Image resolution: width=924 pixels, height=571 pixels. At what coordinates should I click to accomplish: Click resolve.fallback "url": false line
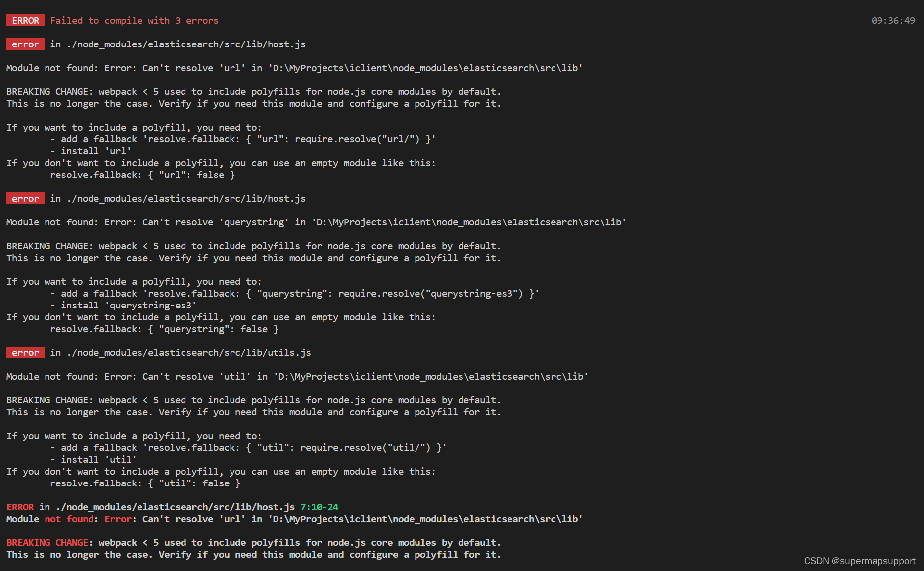(x=142, y=175)
